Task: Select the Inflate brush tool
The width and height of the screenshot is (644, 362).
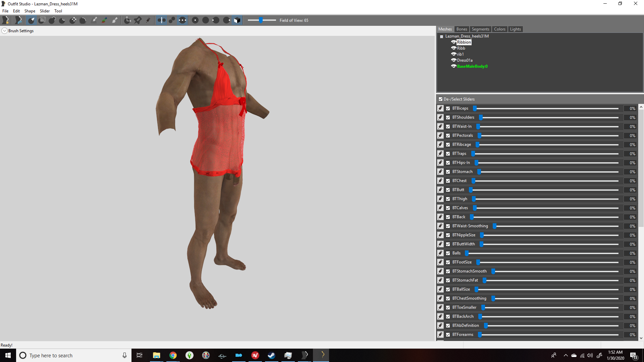Action: (52, 20)
